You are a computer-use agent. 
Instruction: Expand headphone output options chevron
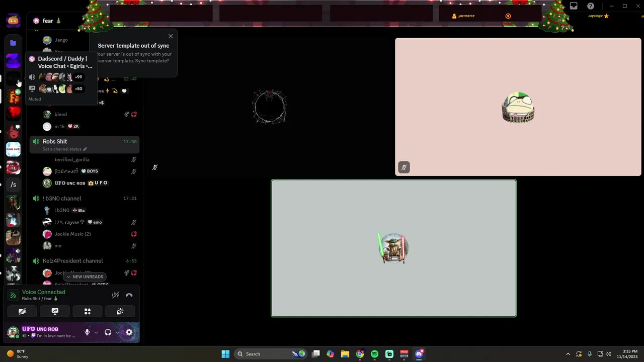(117, 332)
